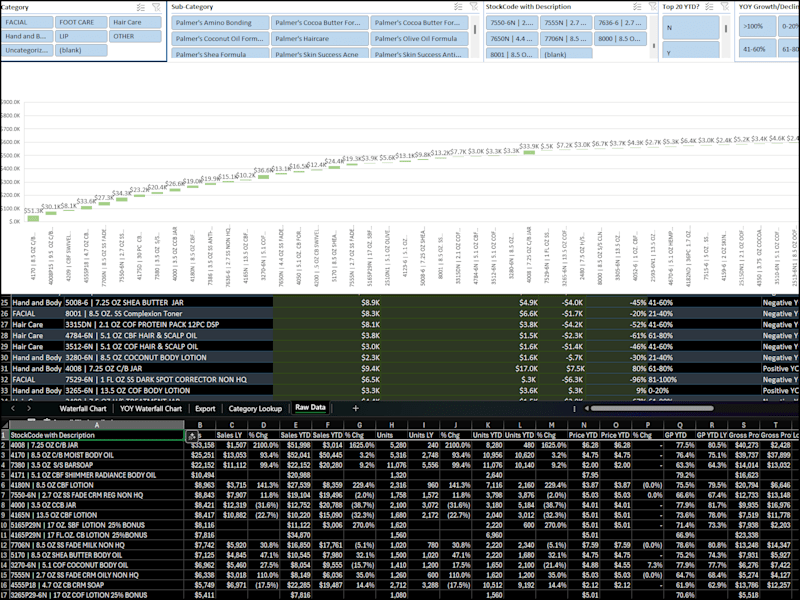Click cell '7380 | 3.5 OZ S/S BARSOAP'
The width and height of the screenshot is (800, 600).
97,465
